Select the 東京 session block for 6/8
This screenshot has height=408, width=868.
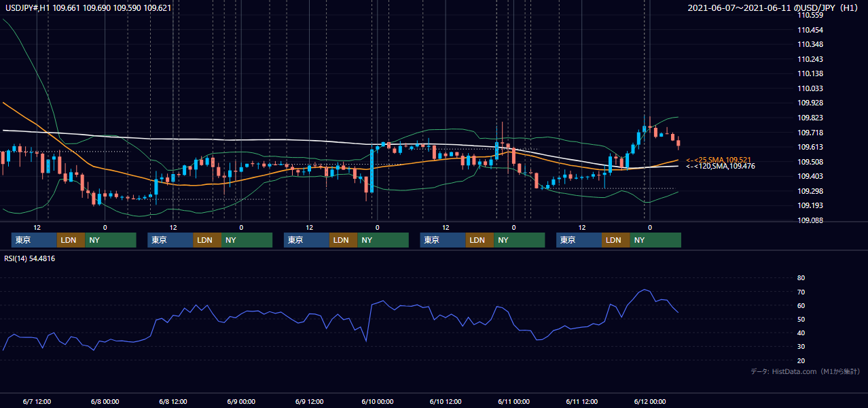[170, 240]
